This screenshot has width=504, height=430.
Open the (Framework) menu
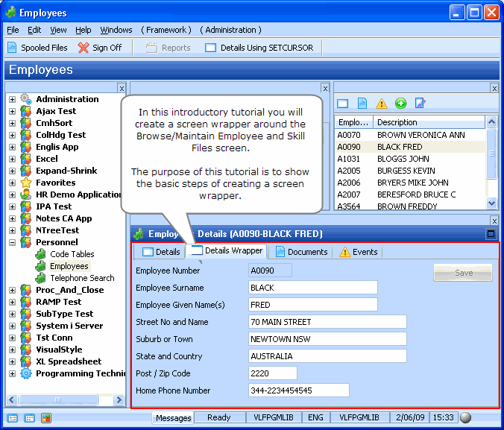(166, 30)
